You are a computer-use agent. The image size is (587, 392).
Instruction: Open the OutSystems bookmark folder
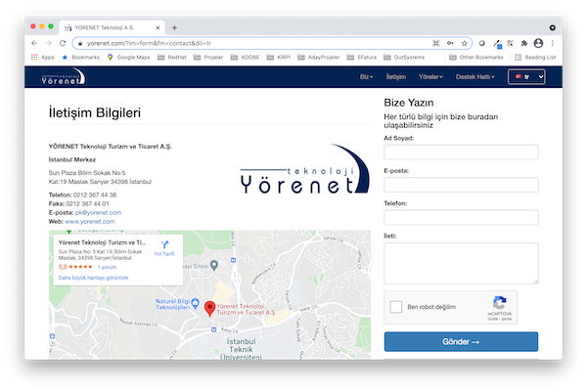404,58
